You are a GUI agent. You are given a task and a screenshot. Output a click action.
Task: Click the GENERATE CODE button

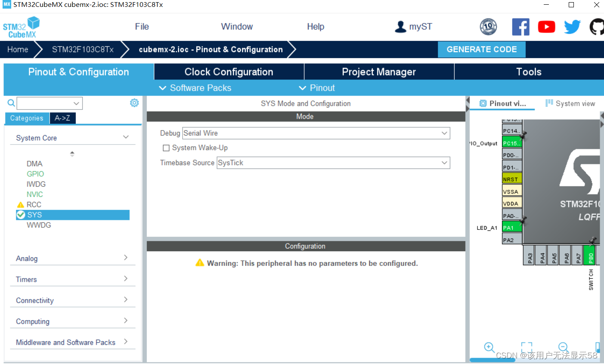(x=482, y=49)
